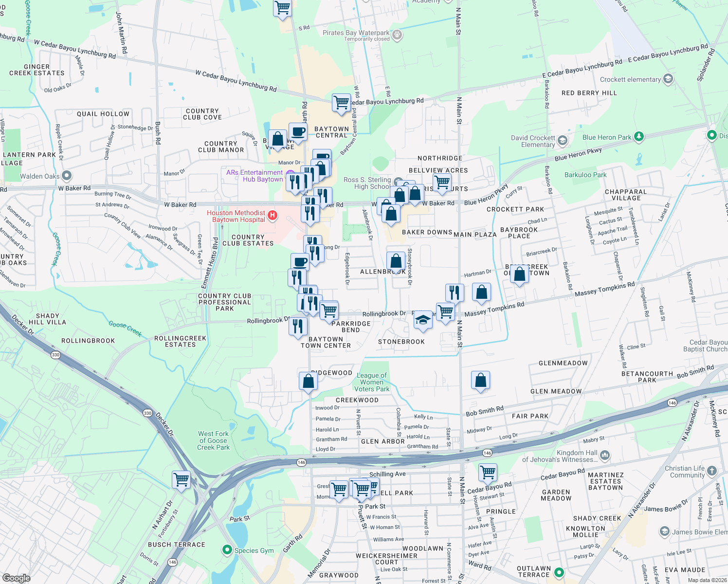Select the coffee cup icon near Baytown Village
Viewport: 728px width, 584px height.
coord(298,131)
